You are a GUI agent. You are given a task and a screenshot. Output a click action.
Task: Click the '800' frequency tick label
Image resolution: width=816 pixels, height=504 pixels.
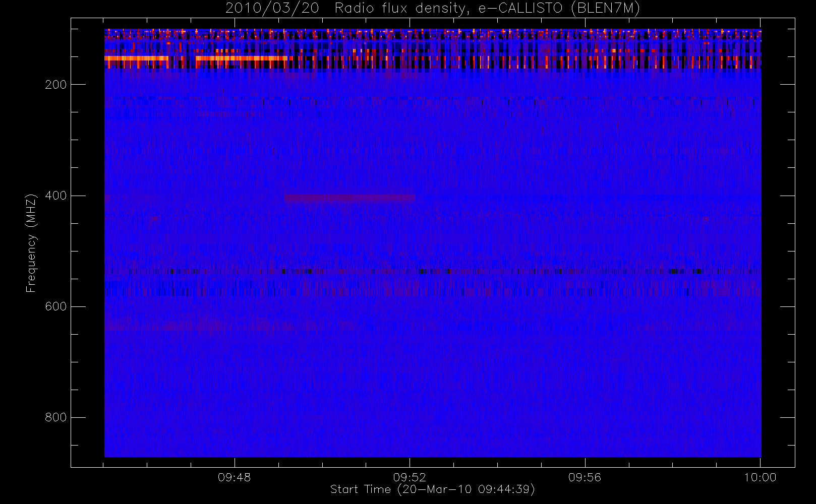(55, 417)
